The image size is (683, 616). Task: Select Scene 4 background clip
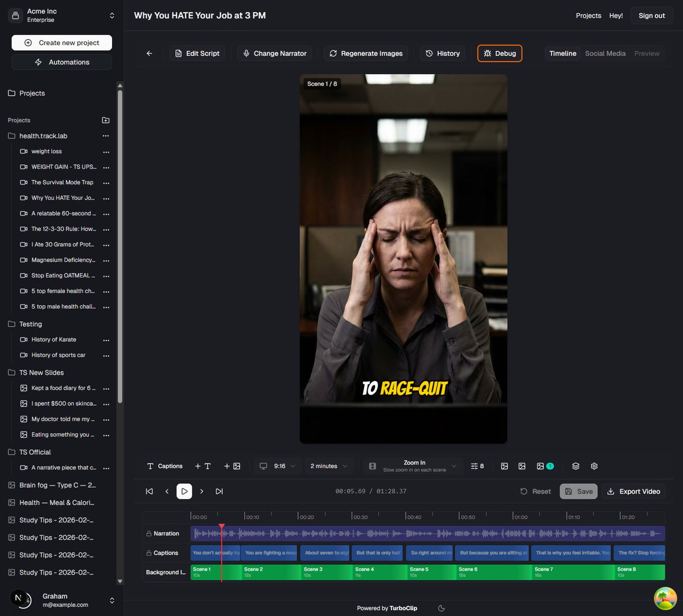pyautogui.click(x=380, y=572)
